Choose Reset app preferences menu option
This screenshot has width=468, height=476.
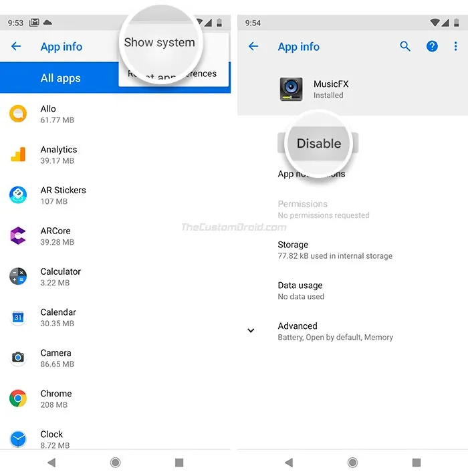[172, 74]
